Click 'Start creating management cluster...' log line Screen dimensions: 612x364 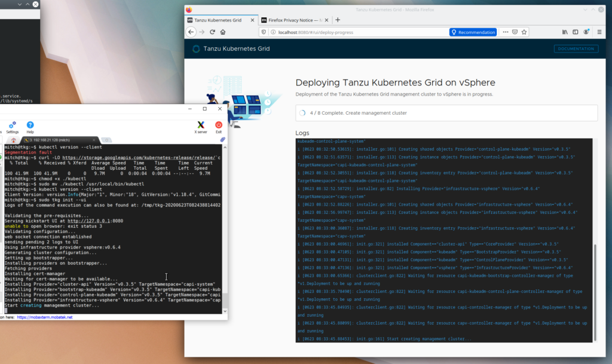[x=429, y=339]
